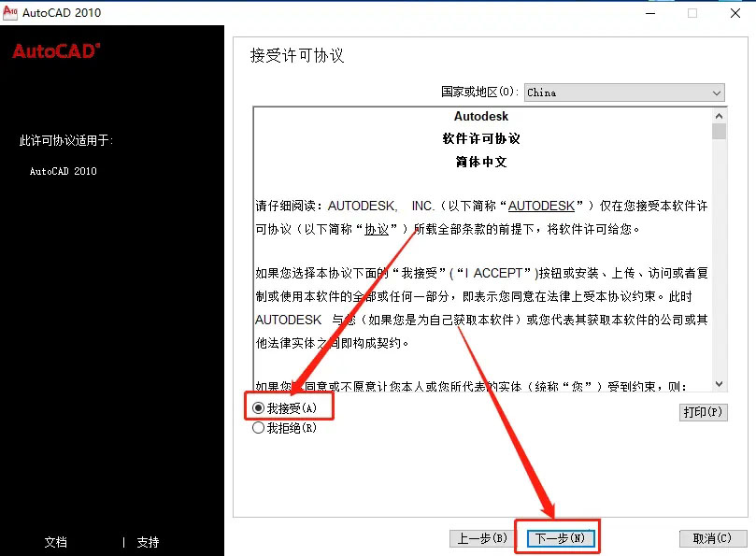756x556 pixels.
Task: Open the 文档 documentation link
Action: [x=56, y=541]
